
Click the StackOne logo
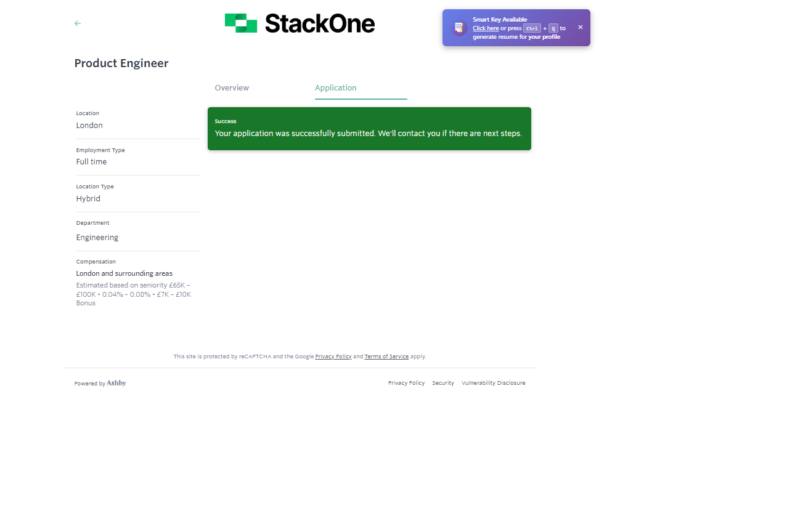300,23
